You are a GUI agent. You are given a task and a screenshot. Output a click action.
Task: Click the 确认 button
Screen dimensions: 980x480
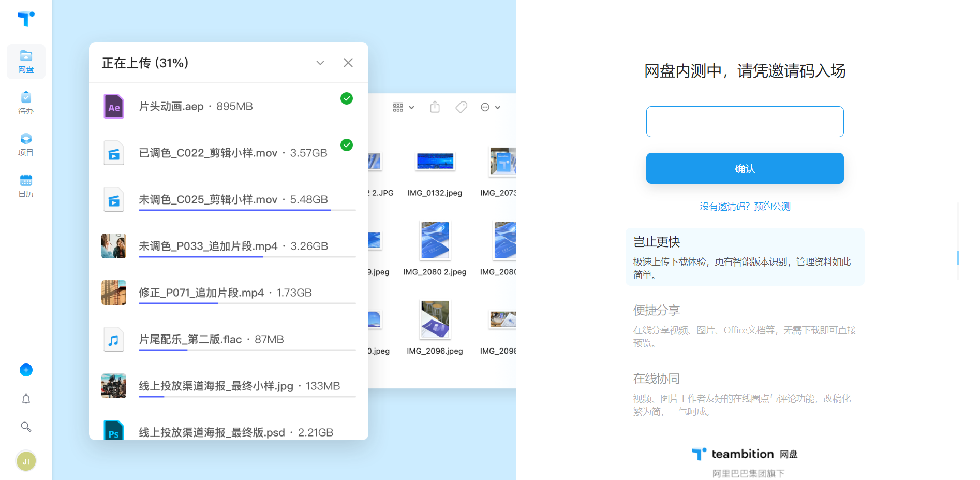745,168
